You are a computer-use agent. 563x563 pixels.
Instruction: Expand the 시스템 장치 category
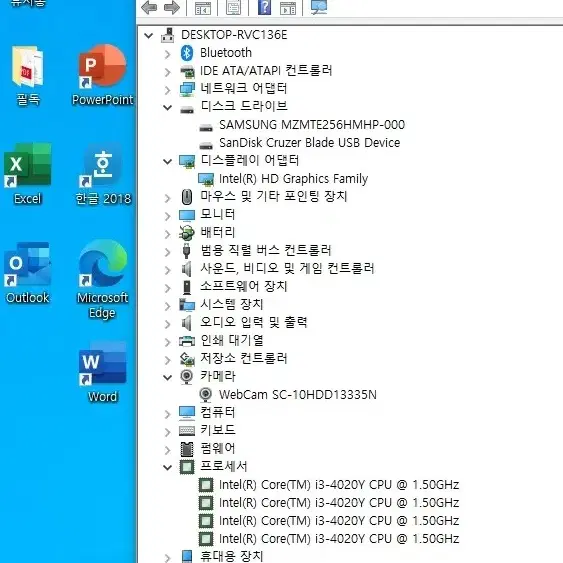[167, 306]
